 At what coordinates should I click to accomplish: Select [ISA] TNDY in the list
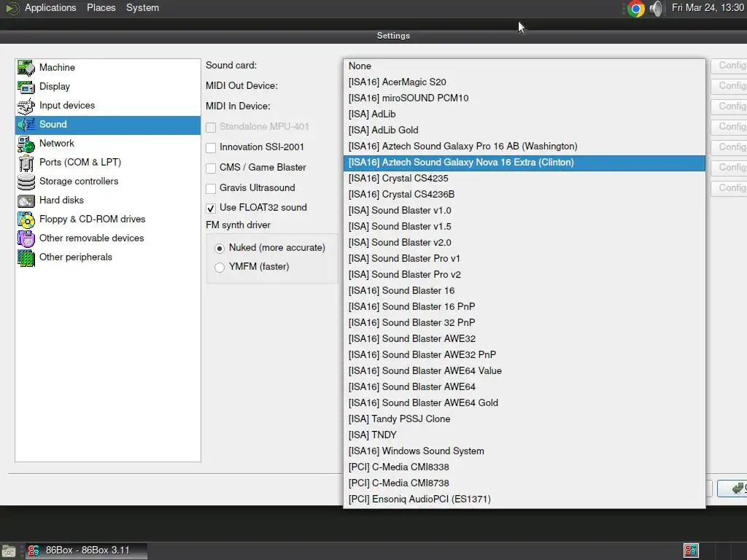click(x=524, y=435)
